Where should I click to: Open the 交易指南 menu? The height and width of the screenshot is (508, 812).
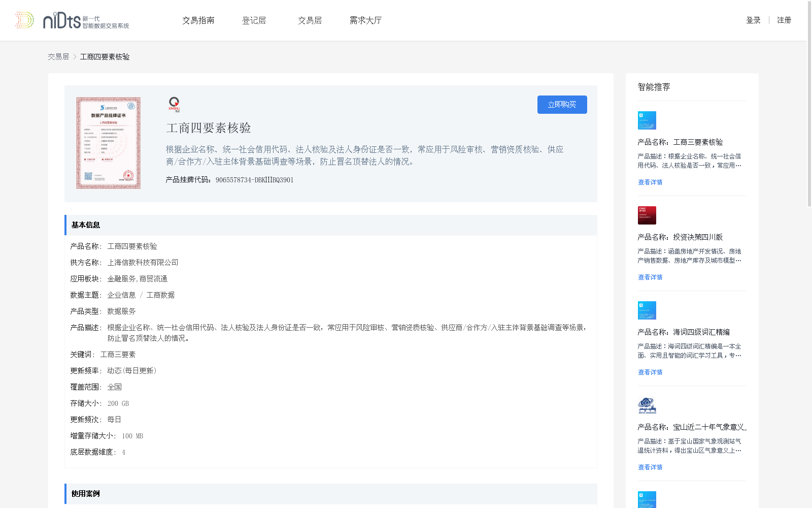click(198, 20)
